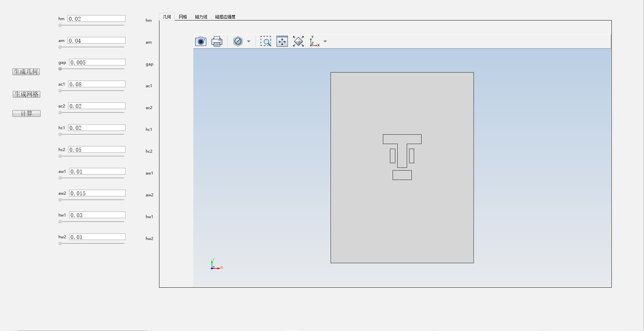Switch to the 几何 tab

(167, 17)
